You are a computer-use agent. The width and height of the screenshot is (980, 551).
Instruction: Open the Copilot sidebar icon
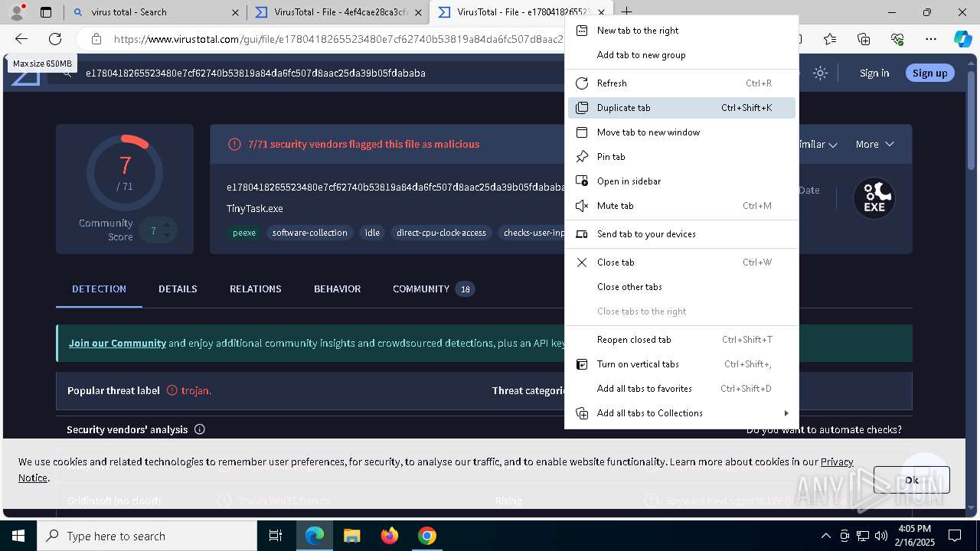pos(962,39)
